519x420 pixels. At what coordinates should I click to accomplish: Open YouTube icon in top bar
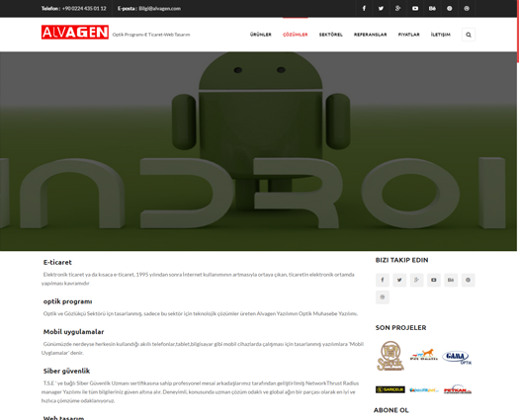(415, 8)
